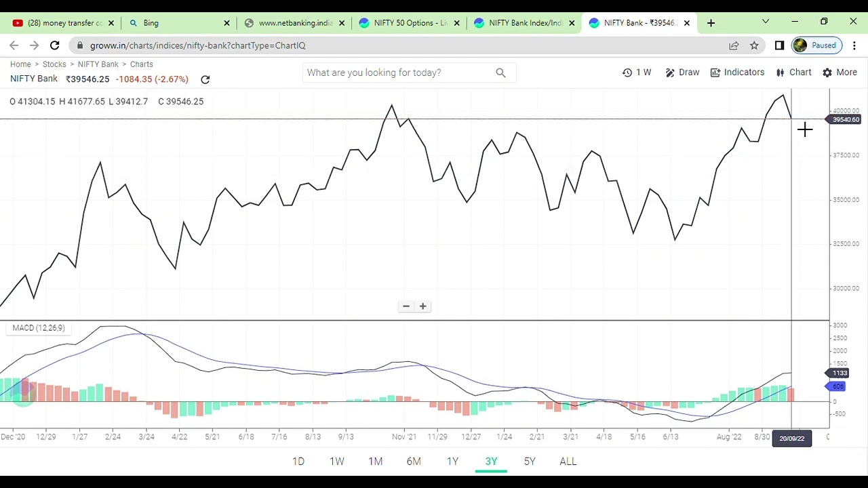Open the Indicators menu
This screenshot has width=868, height=488.
(x=737, y=73)
